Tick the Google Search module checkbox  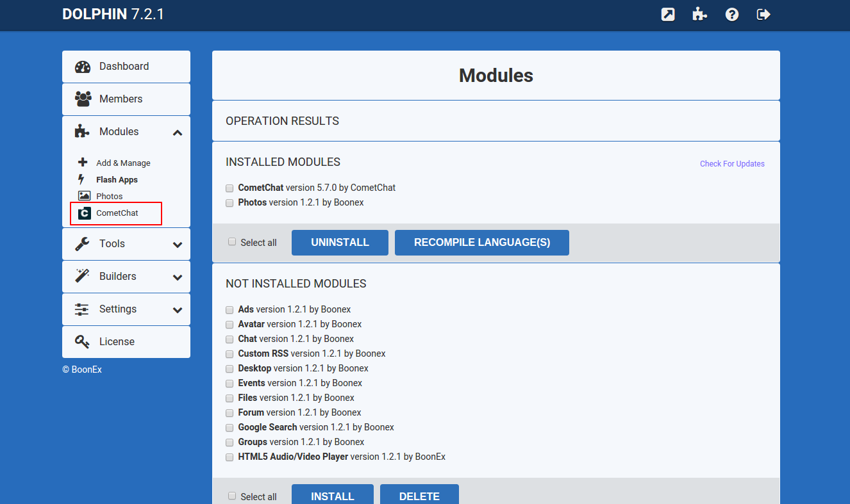[x=229, y=428]
